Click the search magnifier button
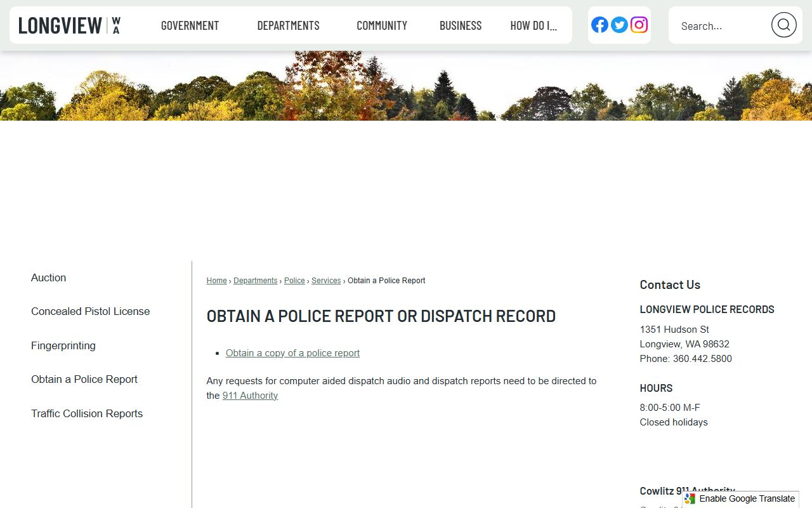The image size is (812, 508). pos(783,25)
